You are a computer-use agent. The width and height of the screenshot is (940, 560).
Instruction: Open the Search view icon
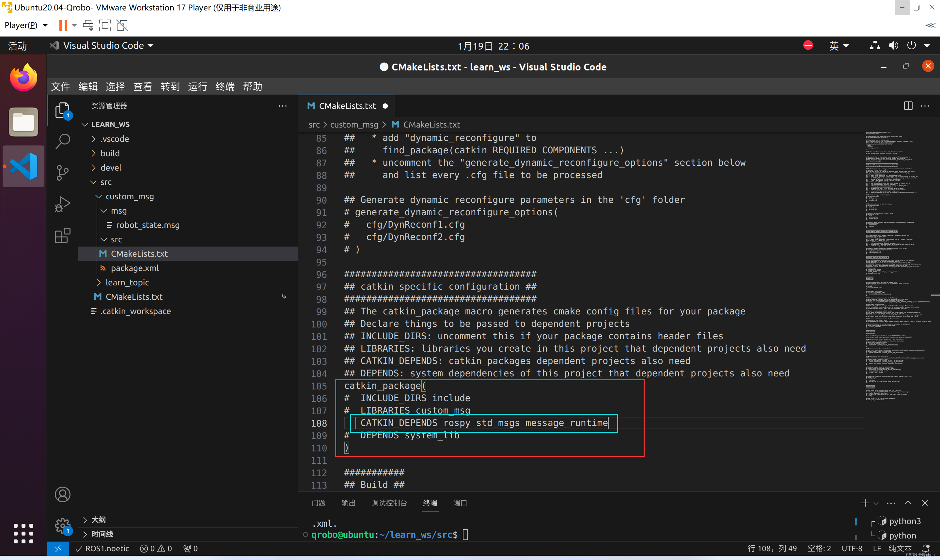[63, 142]
